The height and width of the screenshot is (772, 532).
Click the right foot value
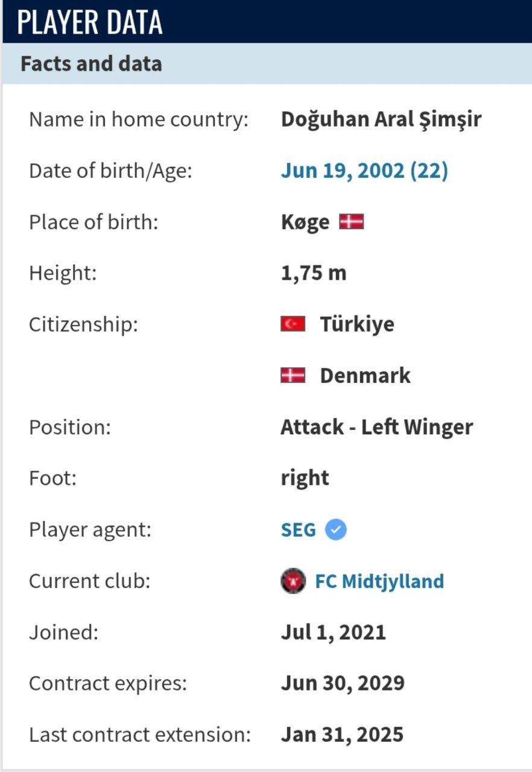tap(305, 479)
